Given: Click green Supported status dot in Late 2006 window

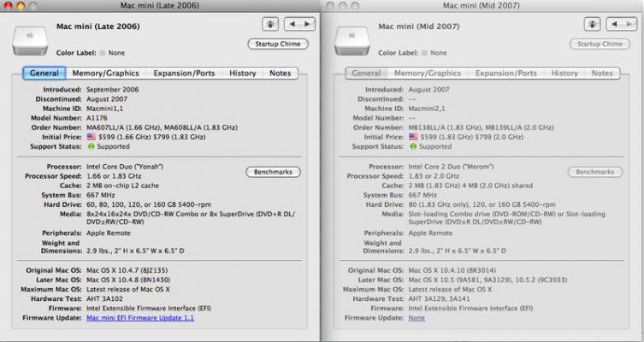Looking at the screenshot, I should [x=92, y=146].
